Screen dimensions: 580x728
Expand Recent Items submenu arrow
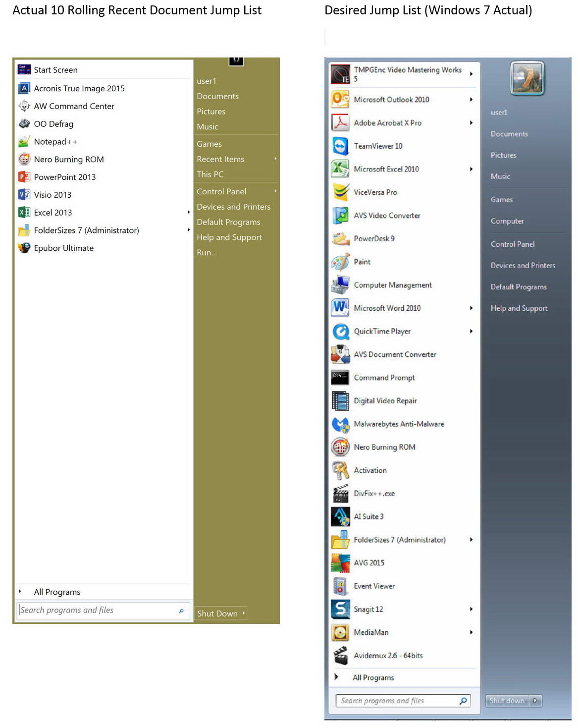coord(275,159)
